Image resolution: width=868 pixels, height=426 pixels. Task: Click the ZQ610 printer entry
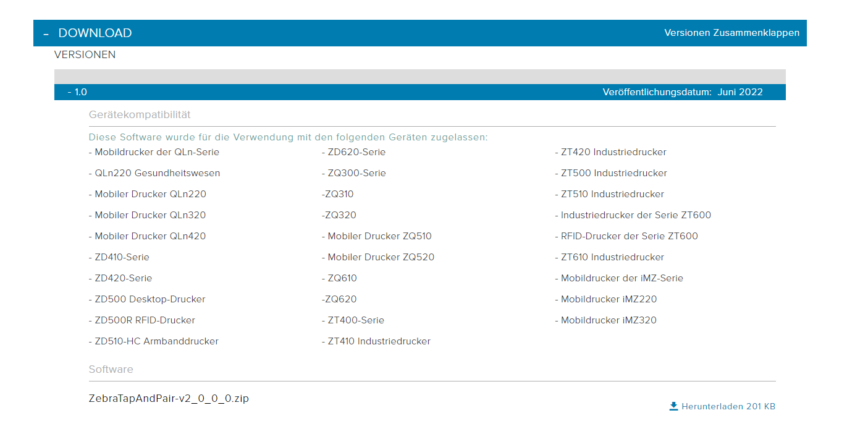339,278
